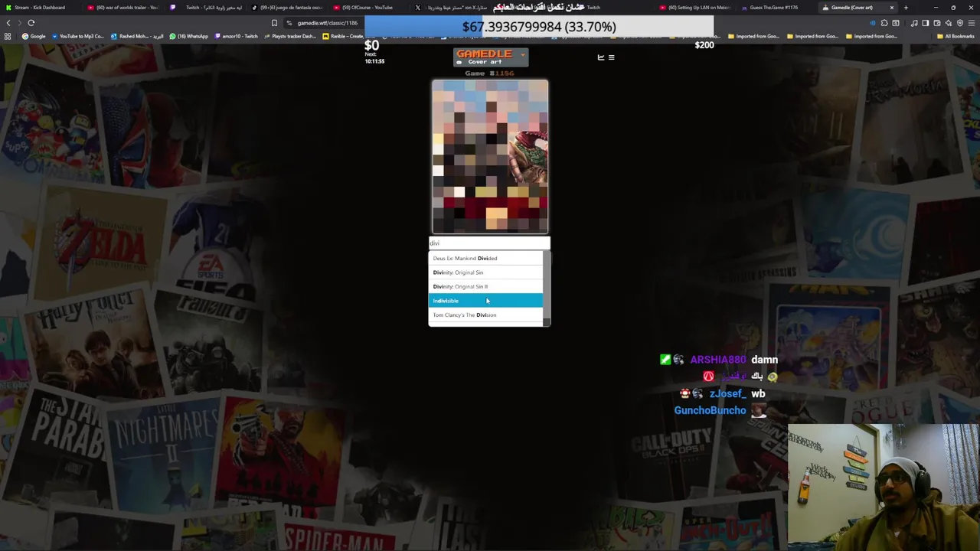Click the game guess search field
Screen dimensions: 980x551
tap(489, 243)
